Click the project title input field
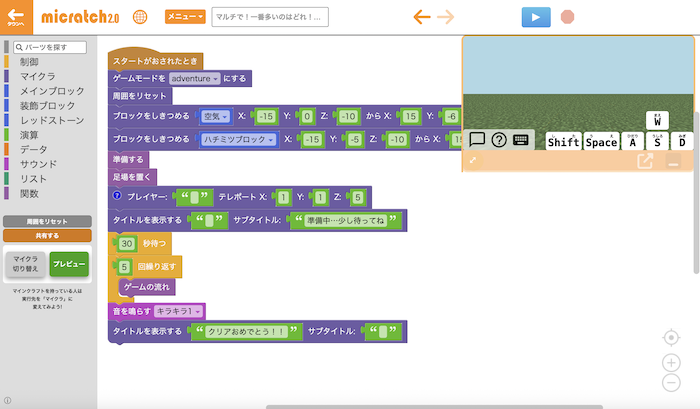The image size is (700, 409). point(270,17)
